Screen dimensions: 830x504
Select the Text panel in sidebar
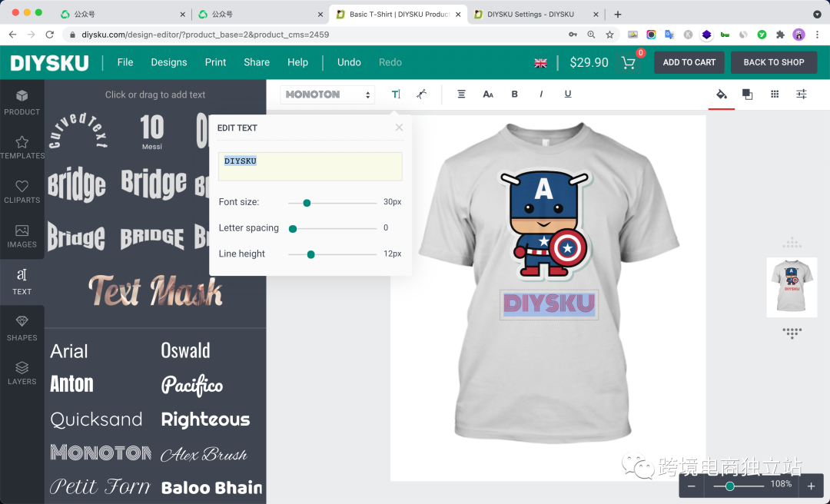click(22, 282)
